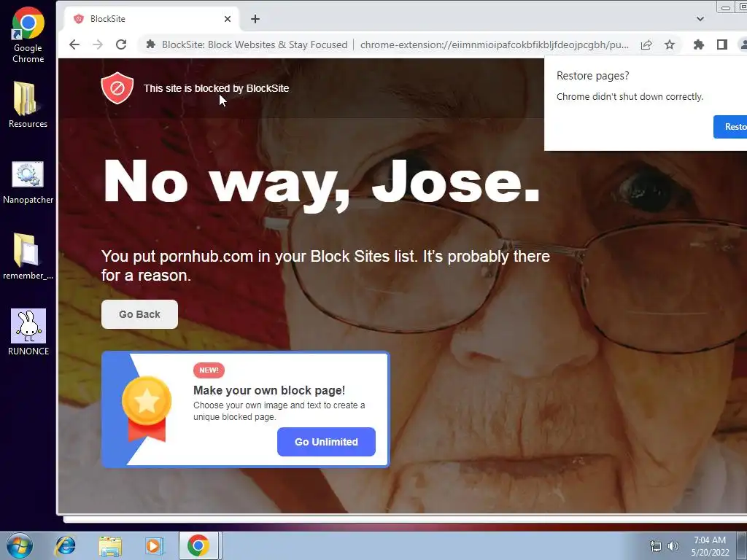The image size is (747, 560).
Task: Click the gold medal badge icon
Action: (147, 408)
